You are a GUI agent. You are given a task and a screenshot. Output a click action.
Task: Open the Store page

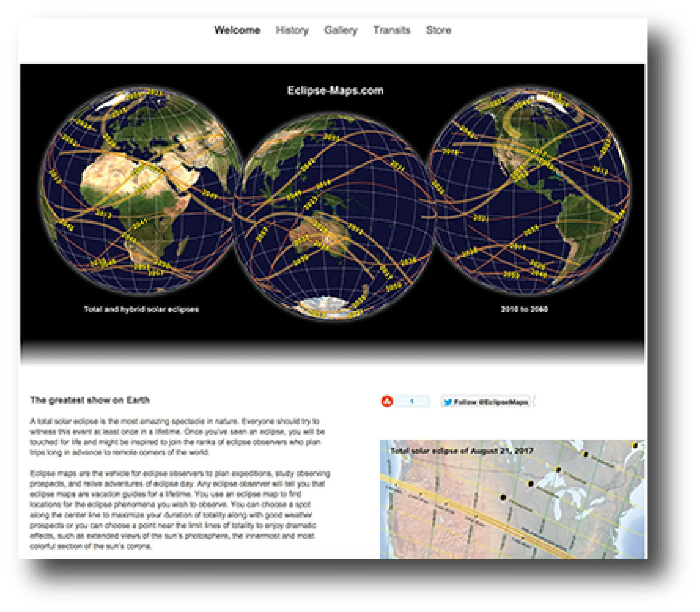(x=439, y=30)
